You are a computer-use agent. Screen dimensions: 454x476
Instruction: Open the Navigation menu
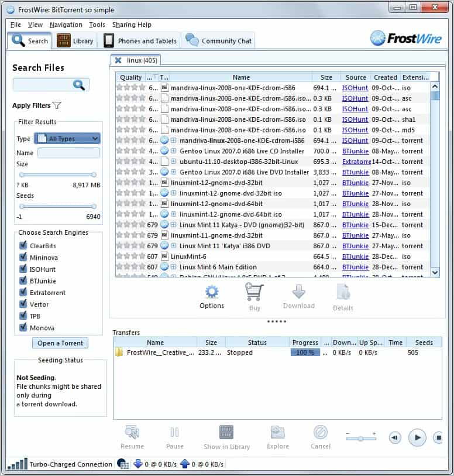coord(66,25)
